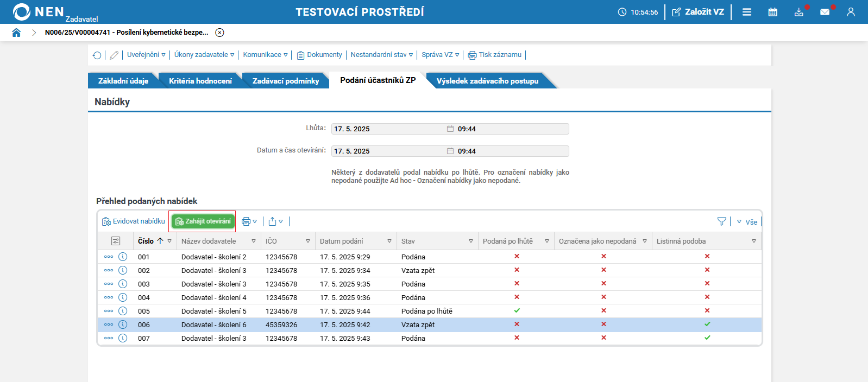Open Dokumenty
The height and width of the screenshot is (382, 868).
click(319, 55)
